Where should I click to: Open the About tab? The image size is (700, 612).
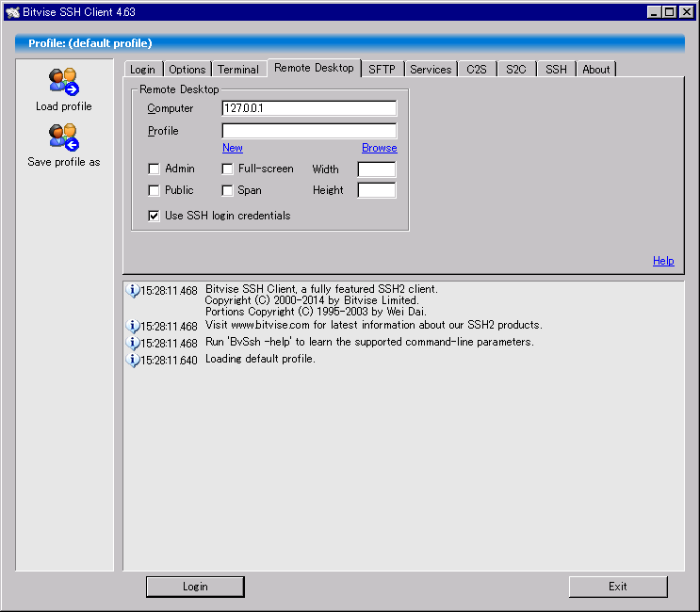pos(596,70)
